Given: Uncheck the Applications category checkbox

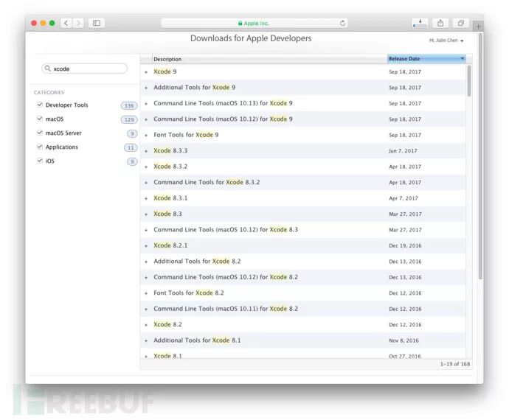Looking at the screenshot, I should click(40, 147).
